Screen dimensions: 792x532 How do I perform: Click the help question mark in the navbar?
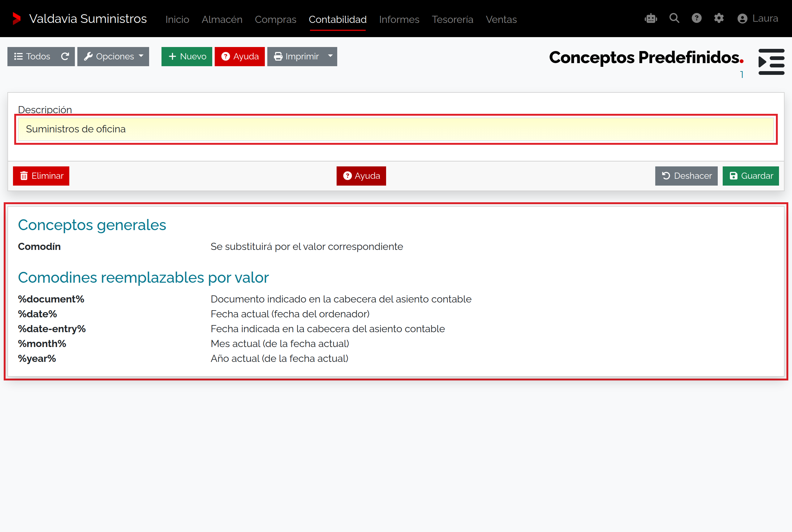pos(696,18)
